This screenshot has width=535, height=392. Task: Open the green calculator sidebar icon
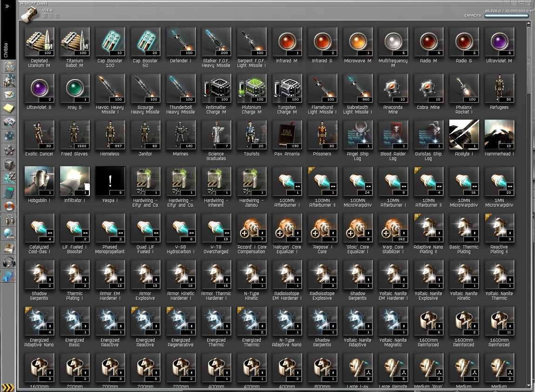pyautogui.click(x=9, y=192)
